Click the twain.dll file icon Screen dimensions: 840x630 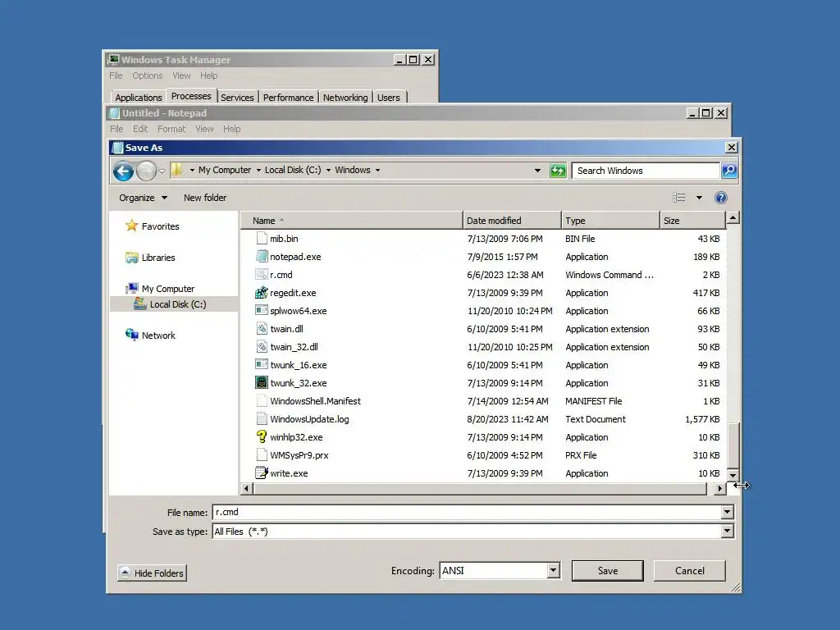pos(262,328)
